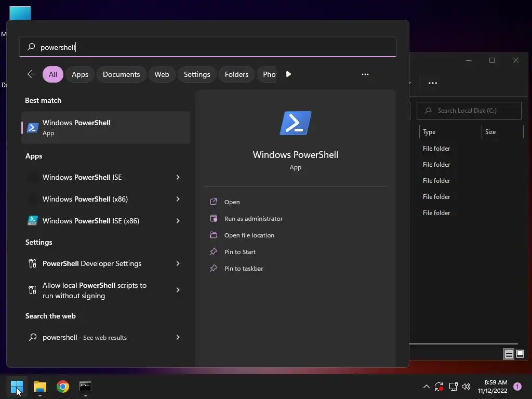532x399 pixels.
Task: Click the Explorer horizontal scrollbar
Action: click(x=463, y=344)
